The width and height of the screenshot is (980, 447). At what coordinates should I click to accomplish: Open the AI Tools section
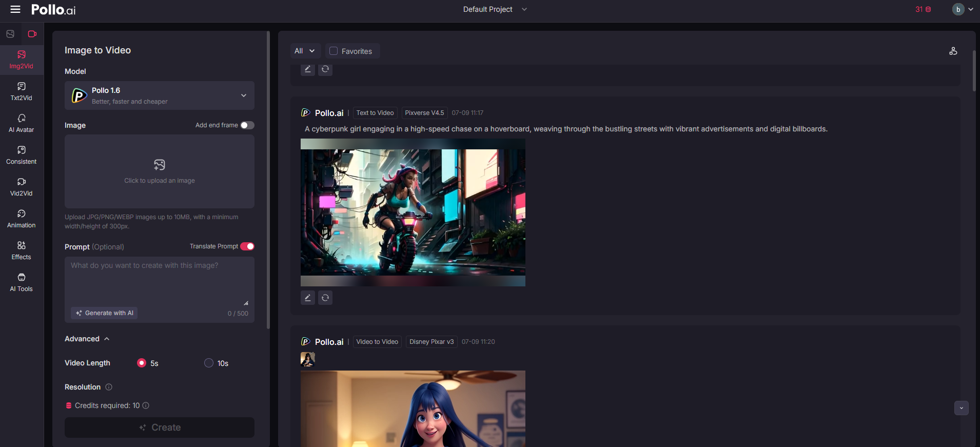[22, 283]
